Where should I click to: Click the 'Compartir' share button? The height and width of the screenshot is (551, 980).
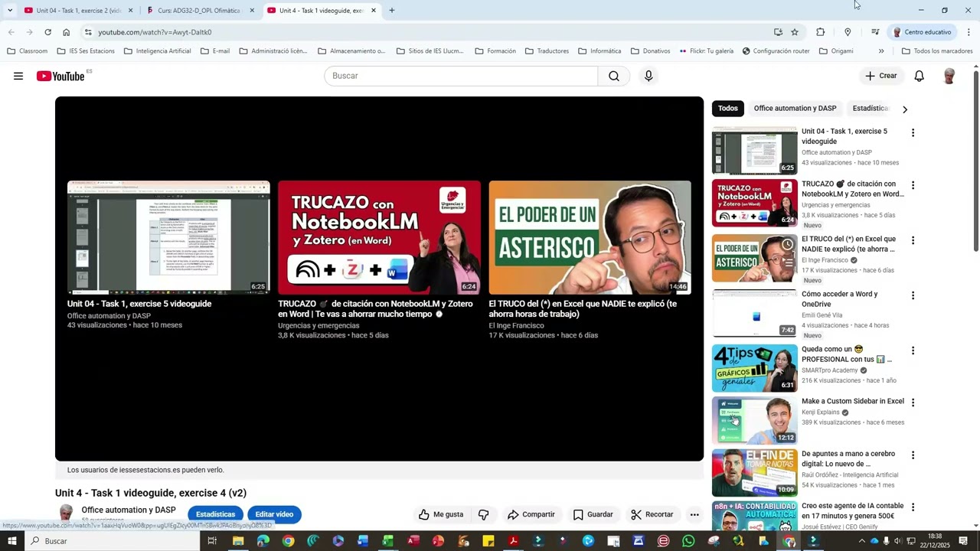pyautogui.click(x=531, y=514)
